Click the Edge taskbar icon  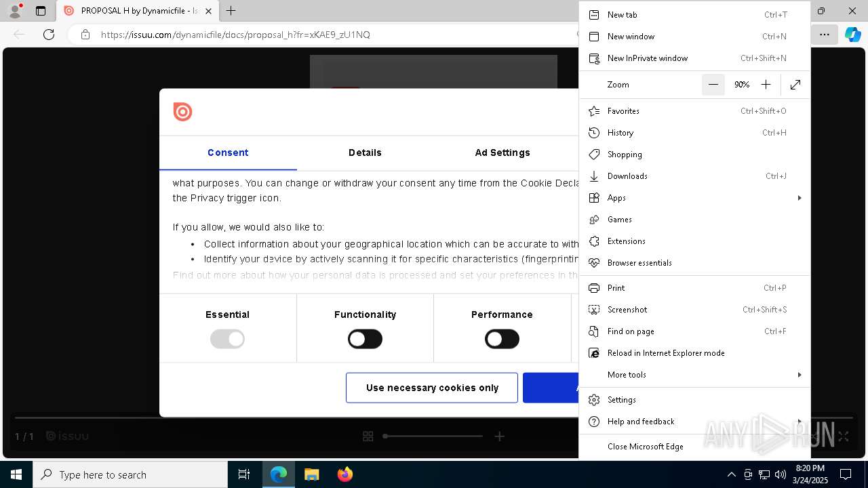[279, 474]
